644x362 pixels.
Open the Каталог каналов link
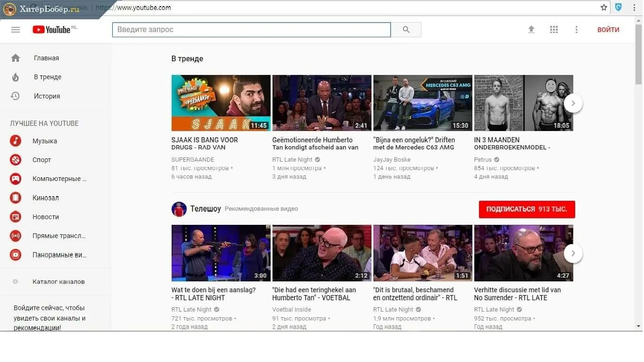58,281
